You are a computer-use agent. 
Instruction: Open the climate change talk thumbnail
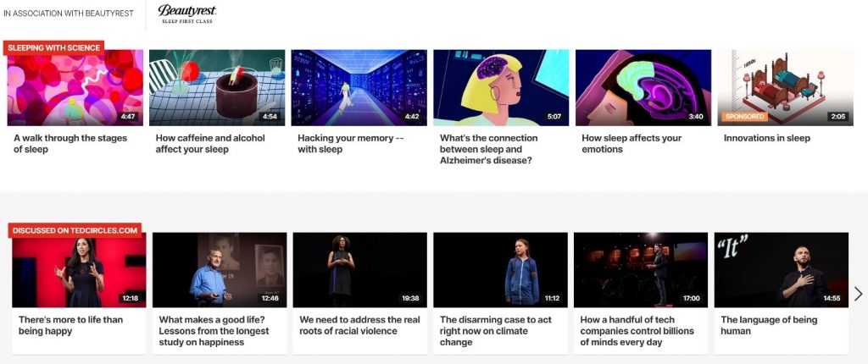click(x=500, y=270)
